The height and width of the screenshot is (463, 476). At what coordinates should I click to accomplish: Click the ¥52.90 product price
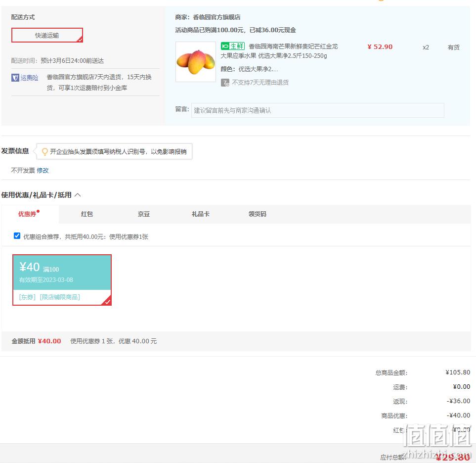coord(380,47)
